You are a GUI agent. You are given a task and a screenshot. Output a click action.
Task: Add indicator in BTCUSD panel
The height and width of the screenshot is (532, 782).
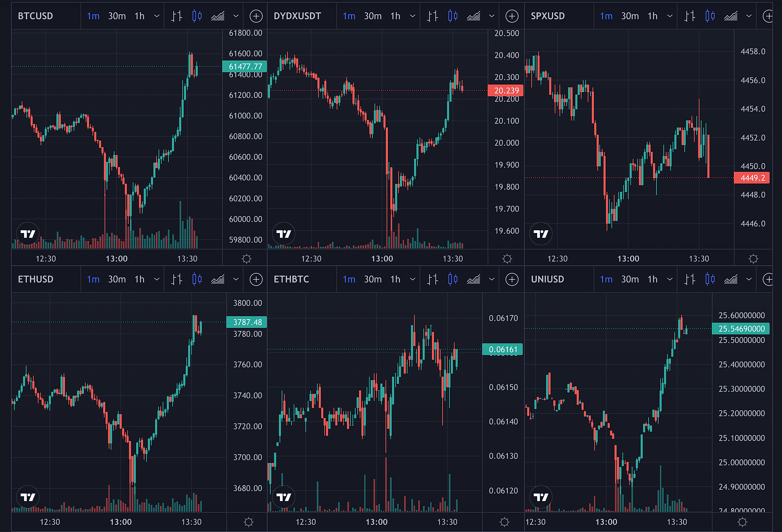tap(256, 16)
